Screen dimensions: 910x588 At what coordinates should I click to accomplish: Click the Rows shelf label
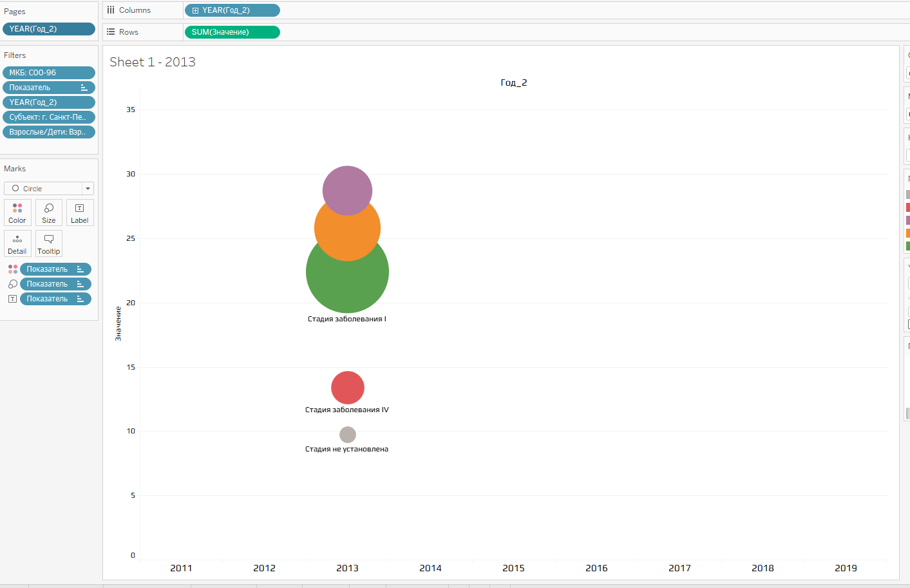click(x=129, y=32)
